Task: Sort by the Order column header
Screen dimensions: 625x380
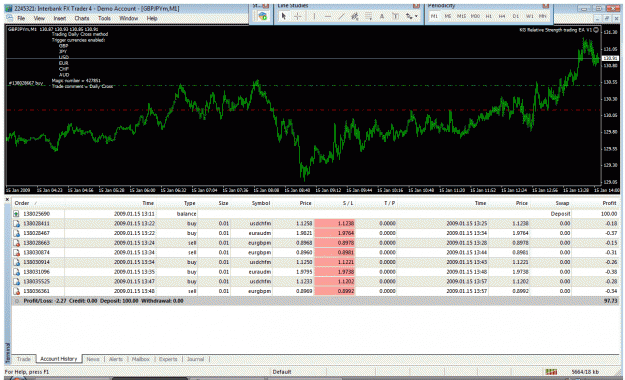Action: pos(22,203)
